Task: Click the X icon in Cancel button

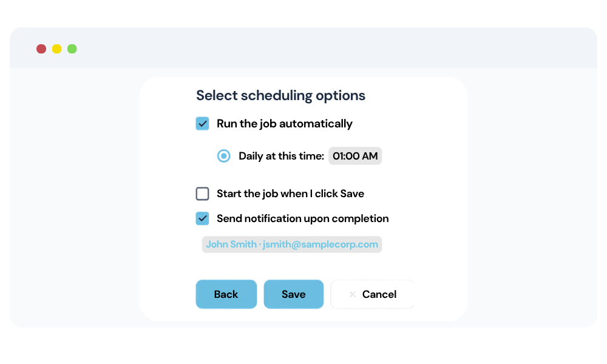Action: point(352,294)
